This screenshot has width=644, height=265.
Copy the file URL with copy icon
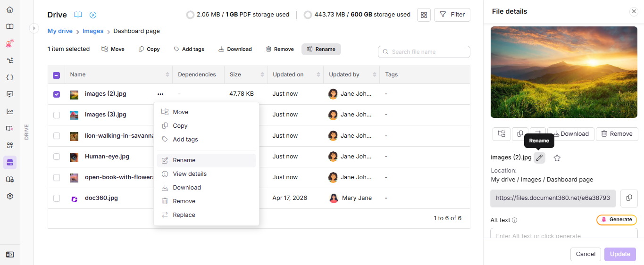pos(629,198)
